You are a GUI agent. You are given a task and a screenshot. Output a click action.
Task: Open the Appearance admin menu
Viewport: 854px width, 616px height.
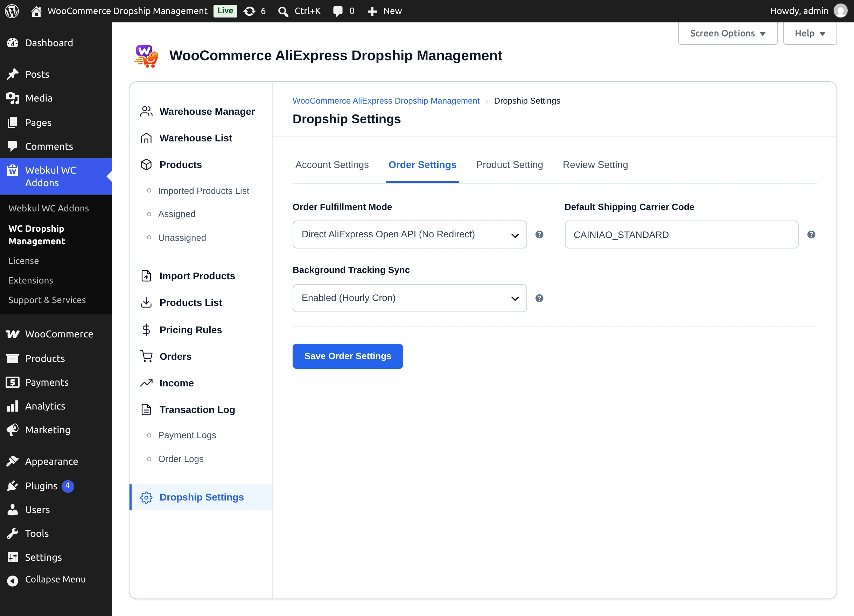click(x=56, y=461)
